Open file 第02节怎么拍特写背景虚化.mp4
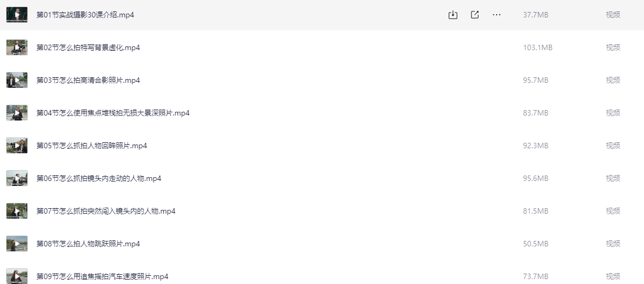The image size is (644, 284). (88, 47)
